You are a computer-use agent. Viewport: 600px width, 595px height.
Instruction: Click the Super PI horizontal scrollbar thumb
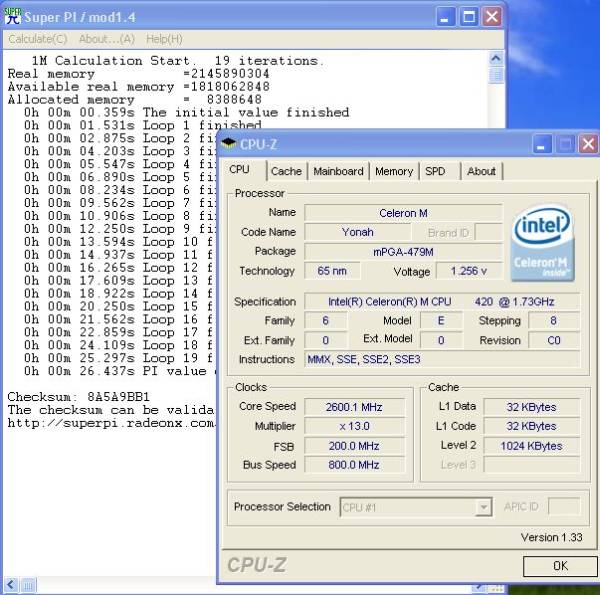28,585
